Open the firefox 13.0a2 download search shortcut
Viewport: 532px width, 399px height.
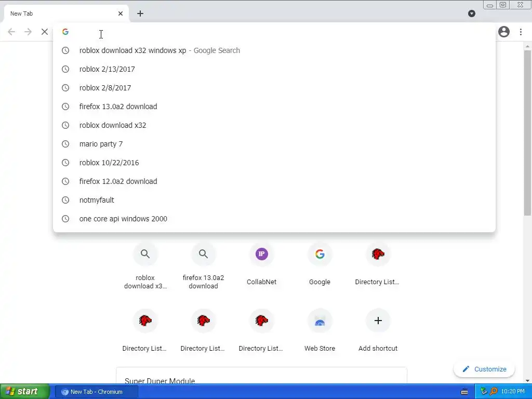click(203, 267)
